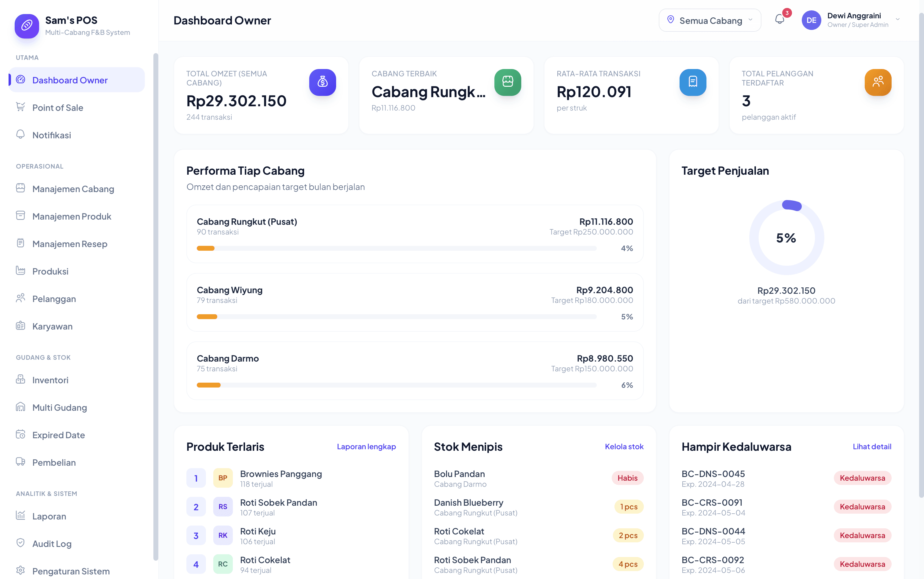Screen dimensions: 924x579
Task: Click the Inventori boxes icon
Action: [x=21, y=380]
